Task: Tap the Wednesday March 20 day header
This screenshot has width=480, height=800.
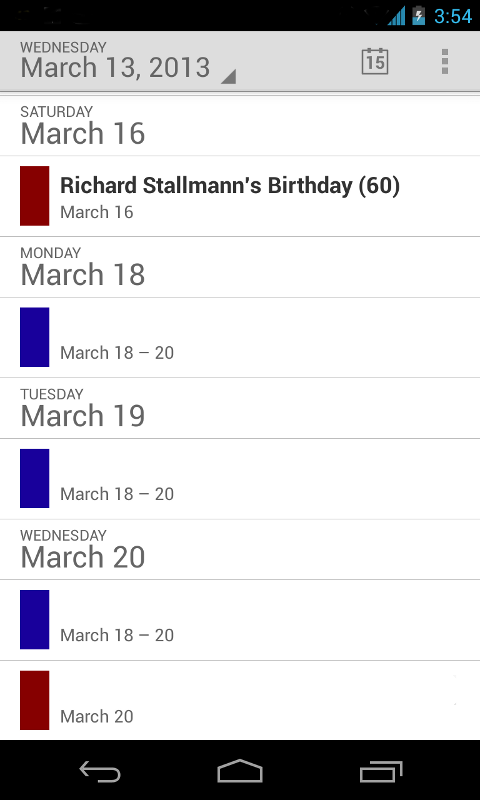Action: [240, 549]
